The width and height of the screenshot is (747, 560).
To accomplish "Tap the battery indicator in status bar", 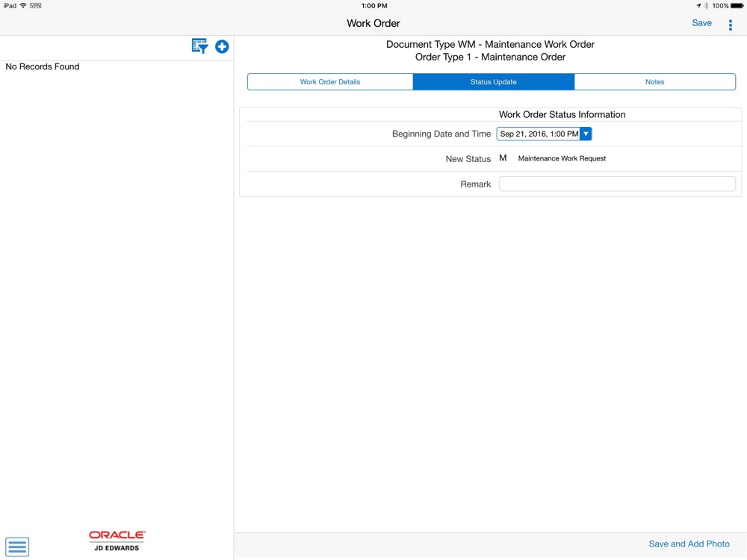I will pos(737,6).
